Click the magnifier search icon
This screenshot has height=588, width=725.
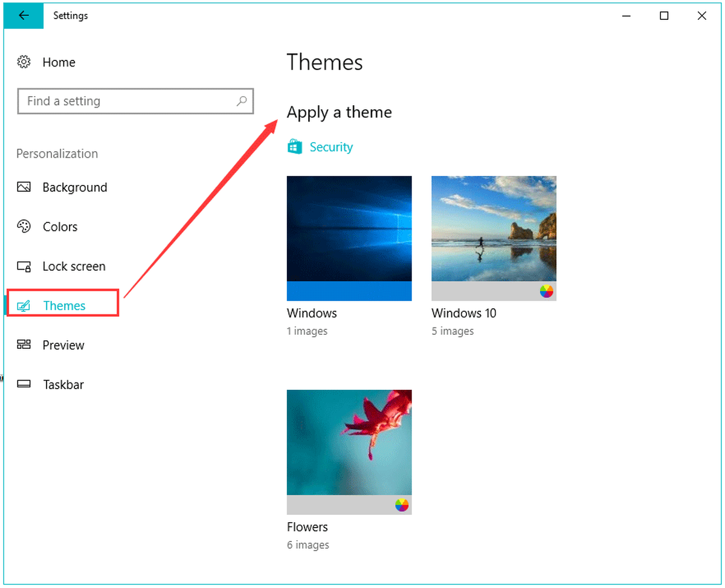coord(242,101)
